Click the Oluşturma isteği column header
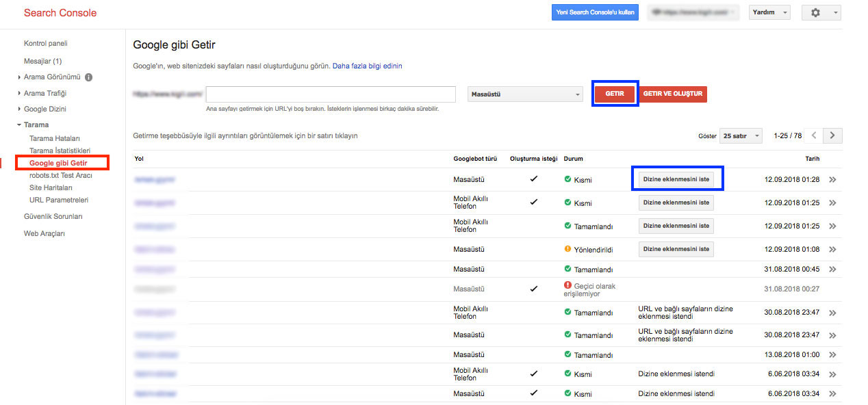 tap(534, 159)
